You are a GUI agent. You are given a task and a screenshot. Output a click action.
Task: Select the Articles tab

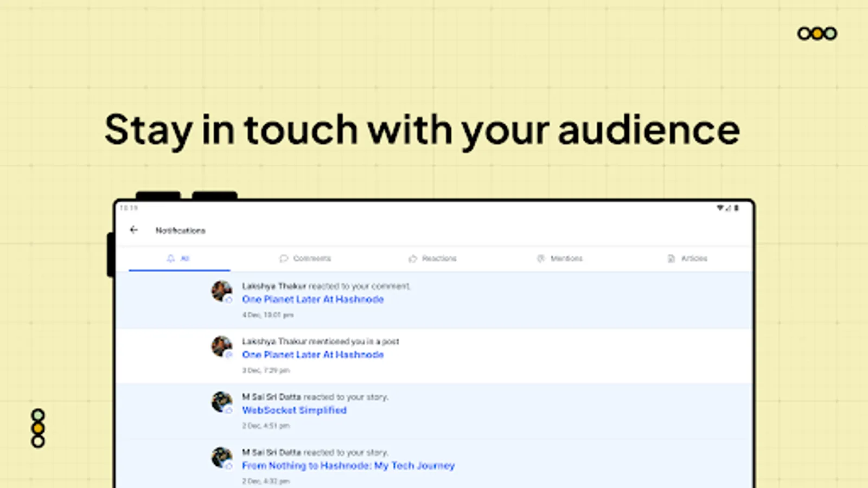click(x=687, y=259)
